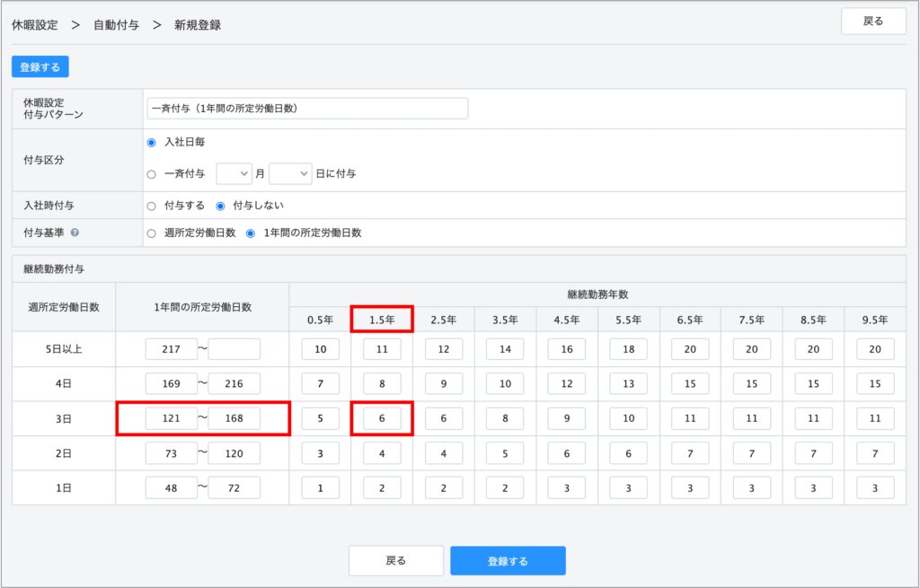Select the 一斉付与 radio button
Viewport: 920px width, 588px height.
tap(152, 173)
